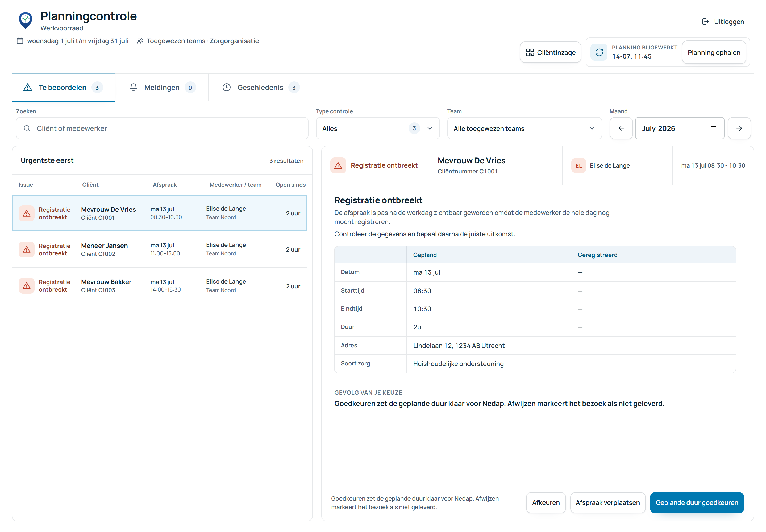This screenshot has height=532, width=766.
Task: Open the calendar picker icon in Maand field
Action: 713,128
